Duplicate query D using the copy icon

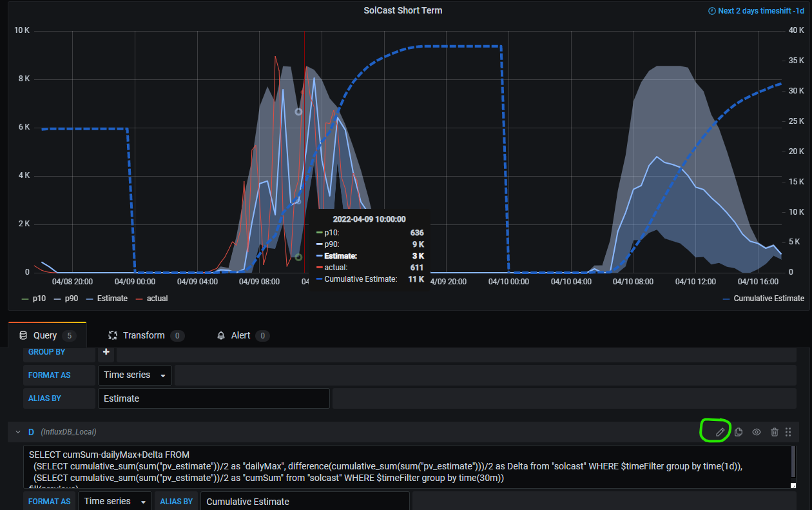pos(739,432)
